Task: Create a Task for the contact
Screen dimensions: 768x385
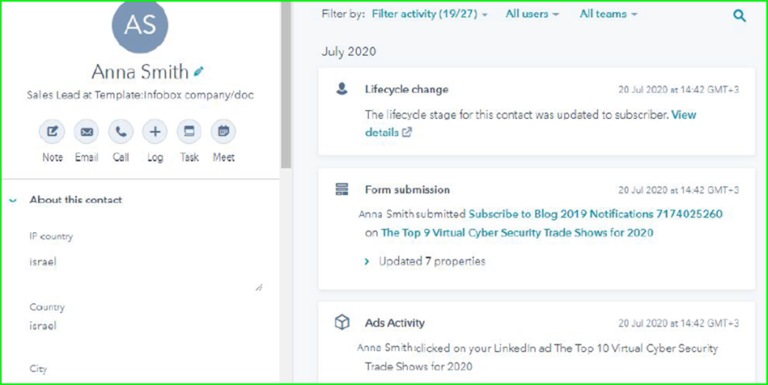Action: pos(189,132)
